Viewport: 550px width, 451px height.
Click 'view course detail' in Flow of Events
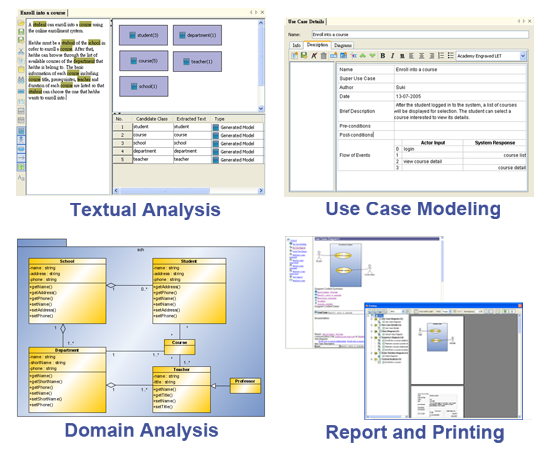coord(422,162)
